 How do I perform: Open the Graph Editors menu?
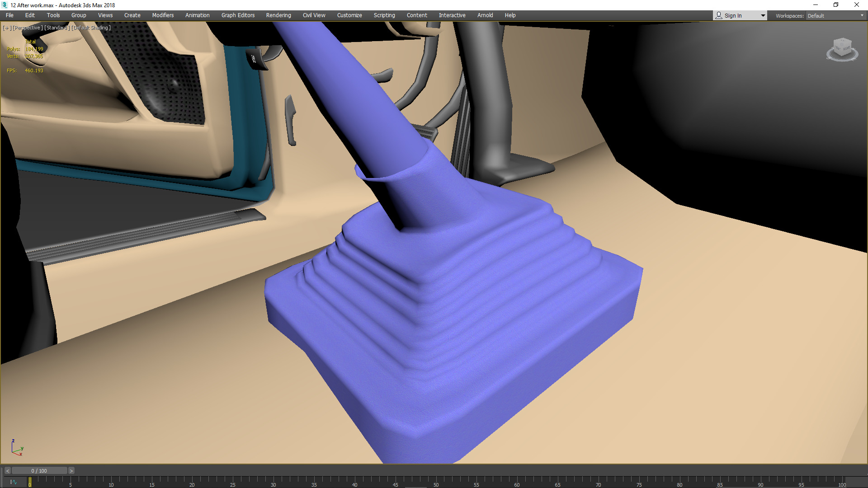pos(238,15)
